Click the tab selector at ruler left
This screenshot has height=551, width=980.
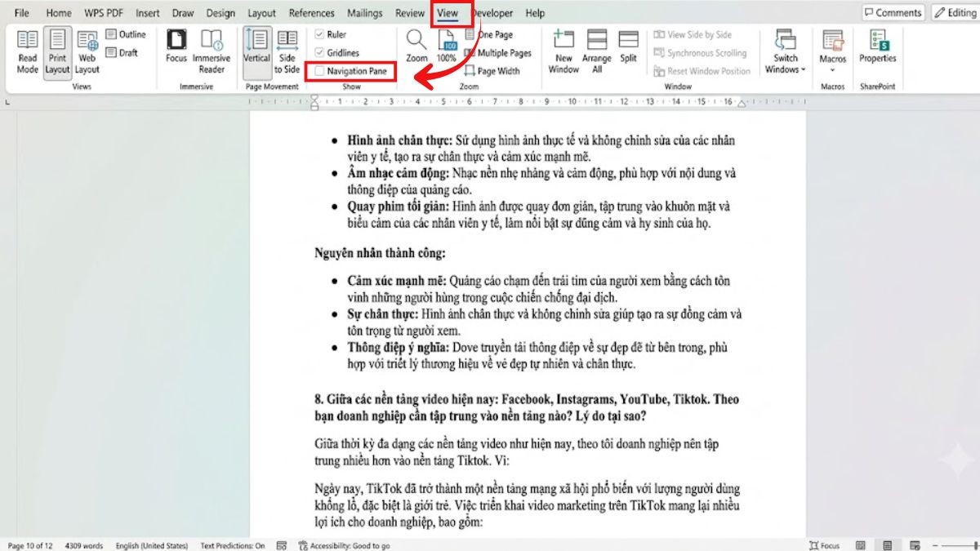[8, 102]
